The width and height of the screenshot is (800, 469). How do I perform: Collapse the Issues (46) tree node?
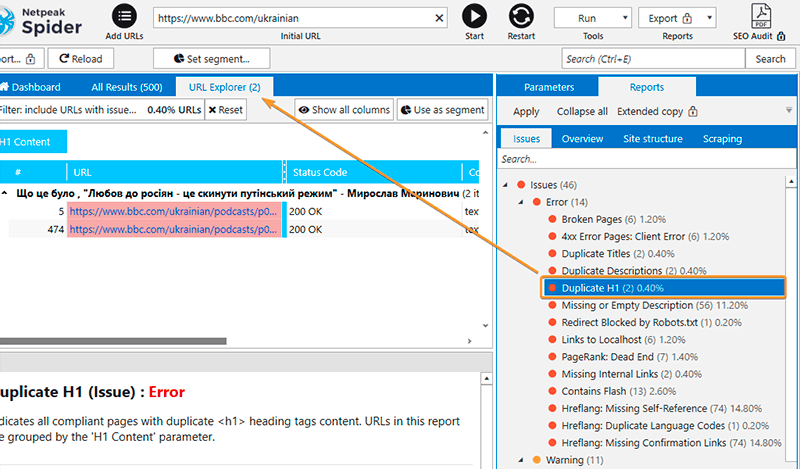tap(505, 185)
